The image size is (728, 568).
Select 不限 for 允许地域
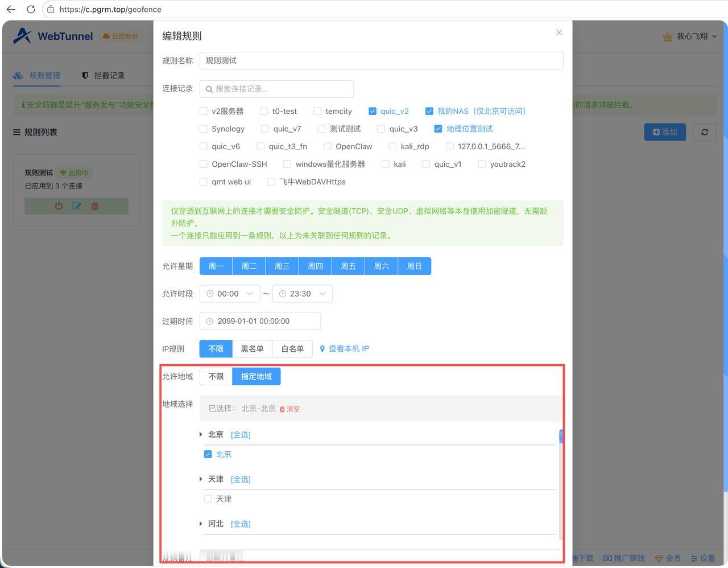[x=216, y=376]
